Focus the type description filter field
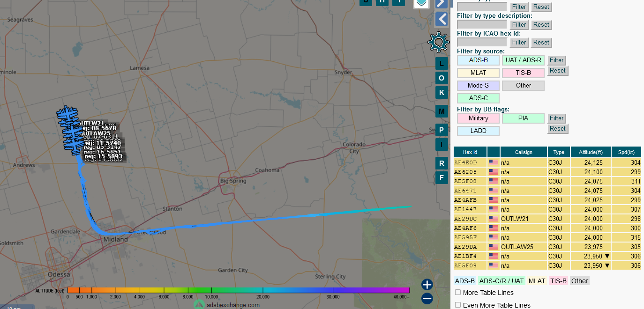 pos(482,24)
